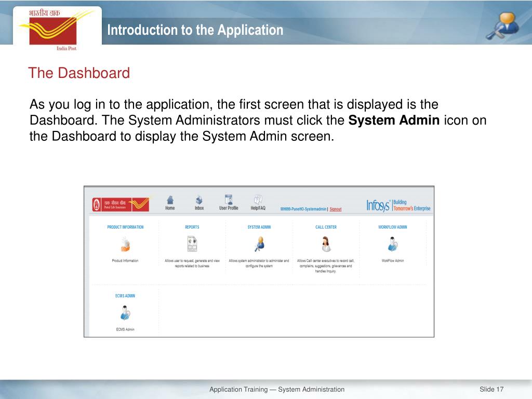The width and height of the screenshot is (532, 399).
Task: Click 'Introduction to the Application' title
Action: tap(195, 30)
